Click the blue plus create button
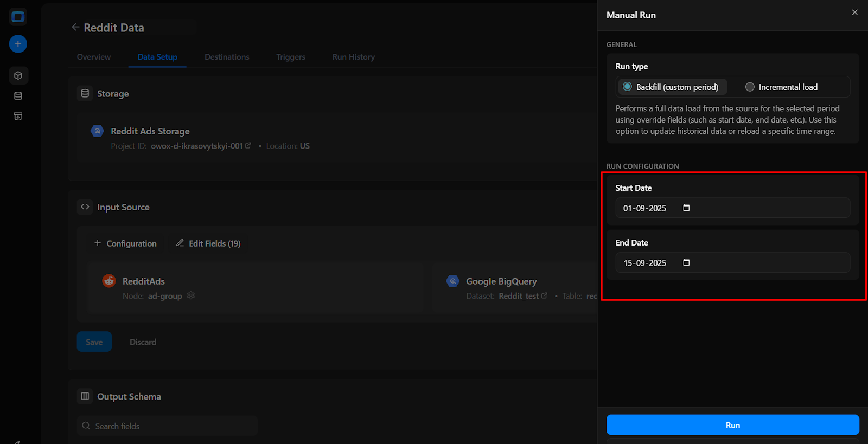This screenshot has height=444, width=868. [18, 44]
